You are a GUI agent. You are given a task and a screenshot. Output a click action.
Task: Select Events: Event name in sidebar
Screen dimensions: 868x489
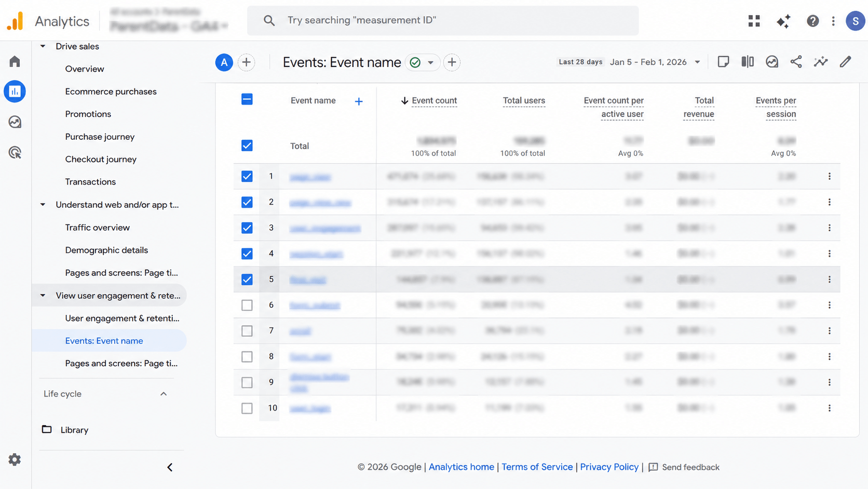pyautogui.click(x=109, y=341)
